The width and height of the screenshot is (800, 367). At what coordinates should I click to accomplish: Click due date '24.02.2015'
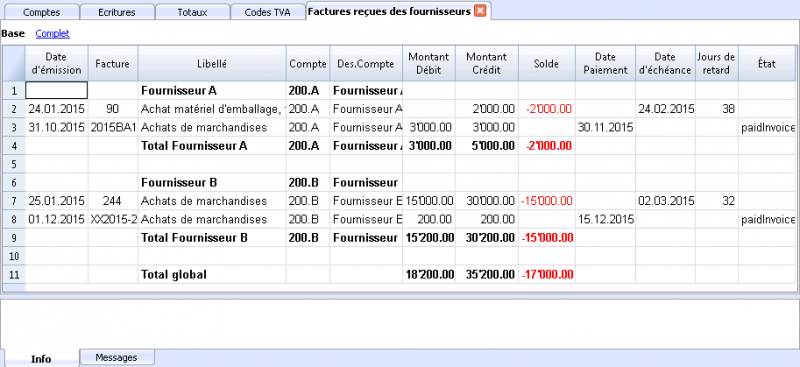click(x=666, y=109)
